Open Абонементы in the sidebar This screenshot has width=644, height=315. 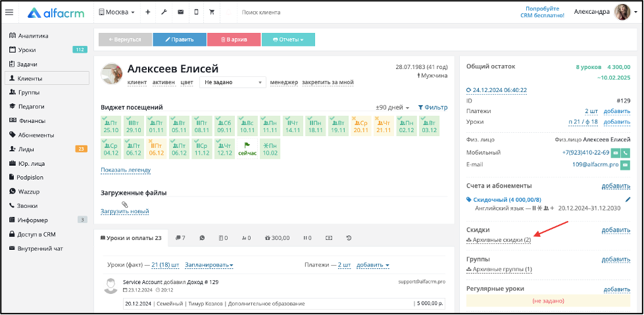tap(32, 135)
